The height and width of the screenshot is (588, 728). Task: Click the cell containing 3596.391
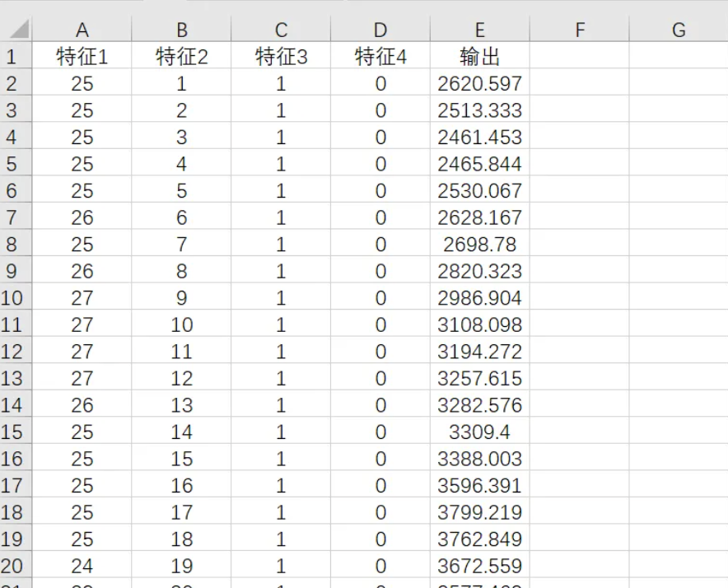(480, 485)
